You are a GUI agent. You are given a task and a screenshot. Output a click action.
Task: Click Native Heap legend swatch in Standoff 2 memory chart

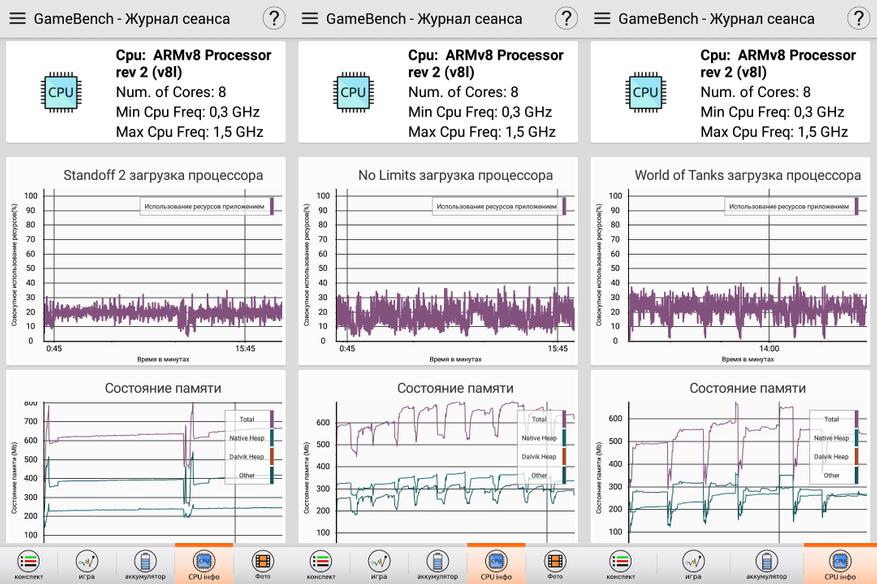(x=272, y=437)
